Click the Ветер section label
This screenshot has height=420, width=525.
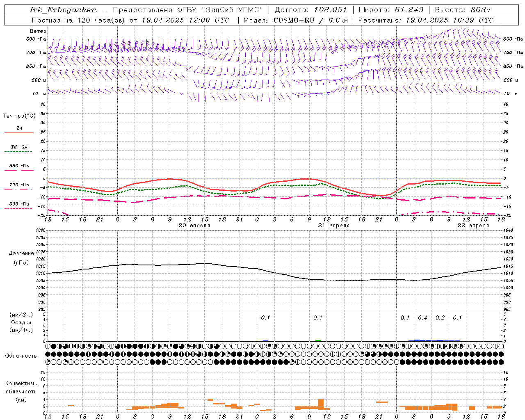click(x=38, y=31)
